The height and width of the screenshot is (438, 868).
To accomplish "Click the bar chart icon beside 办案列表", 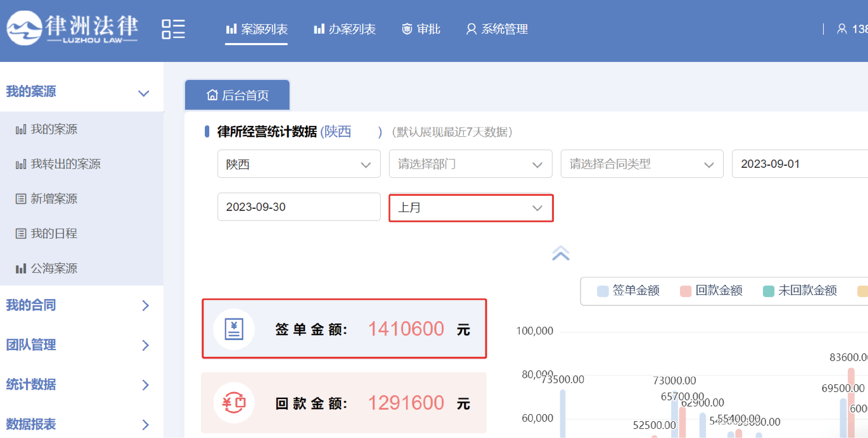I will [x=319, y=29].
